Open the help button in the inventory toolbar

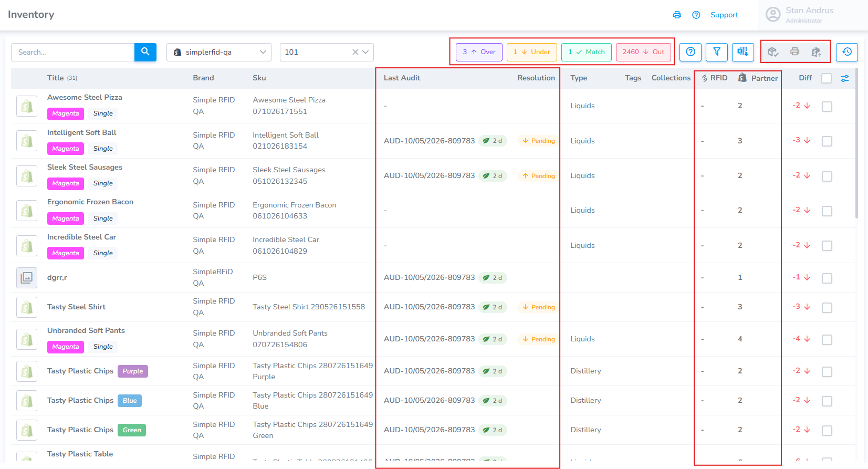pyautogui.click(x=691, y=52)
